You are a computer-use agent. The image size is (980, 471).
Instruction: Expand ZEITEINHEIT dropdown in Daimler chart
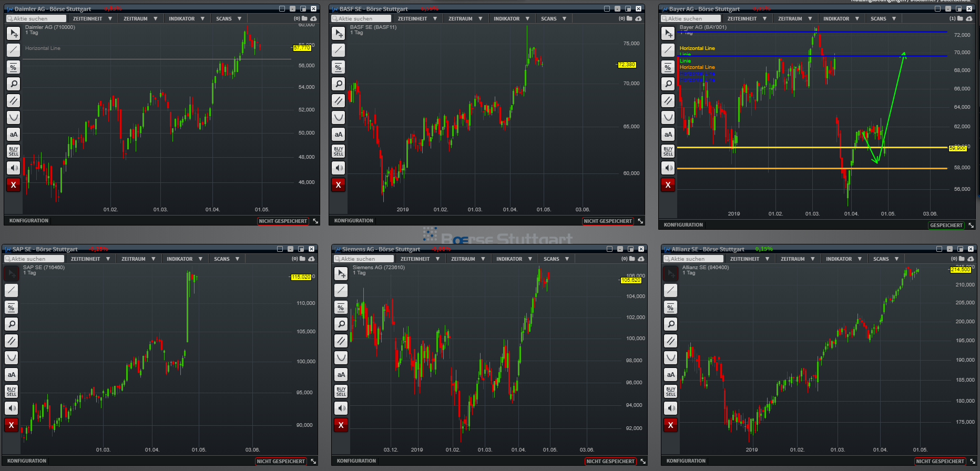point(92,18)
